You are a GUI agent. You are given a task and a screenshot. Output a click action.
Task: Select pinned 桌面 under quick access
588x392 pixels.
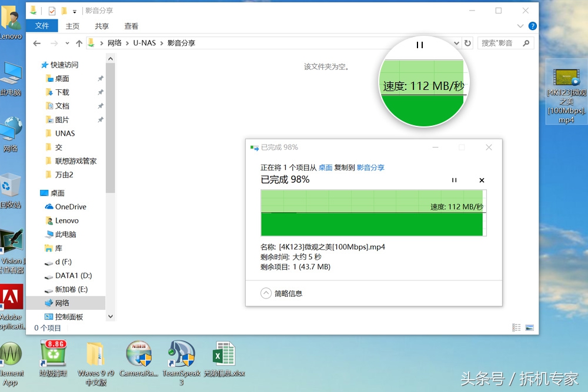pyautogui.click(x=58, y=79)
